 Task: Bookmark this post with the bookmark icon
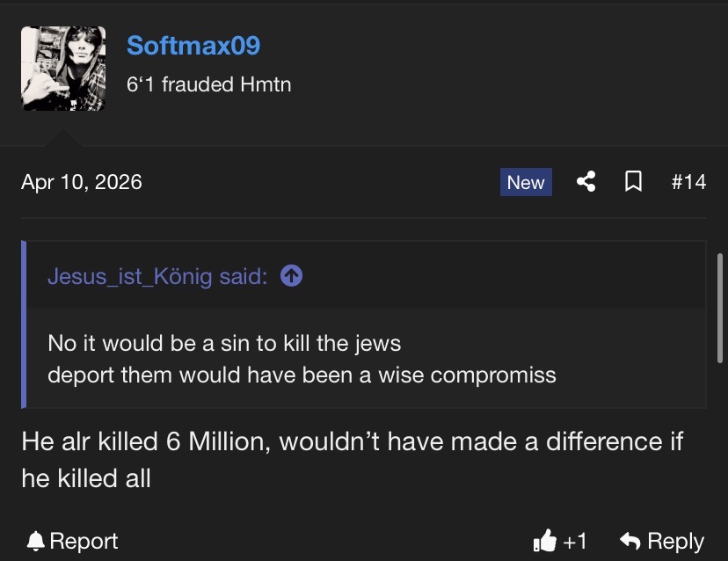[x=632, y=182]
